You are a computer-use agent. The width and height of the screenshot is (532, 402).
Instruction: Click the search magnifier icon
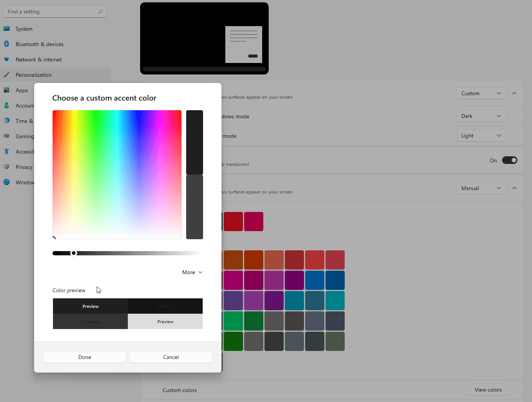point(101,12)
